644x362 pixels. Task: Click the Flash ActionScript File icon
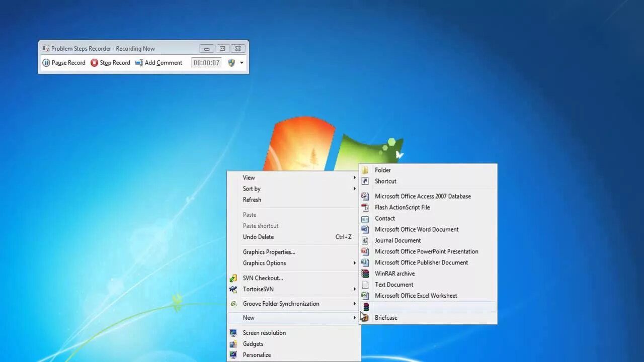[x=365, y=207]
